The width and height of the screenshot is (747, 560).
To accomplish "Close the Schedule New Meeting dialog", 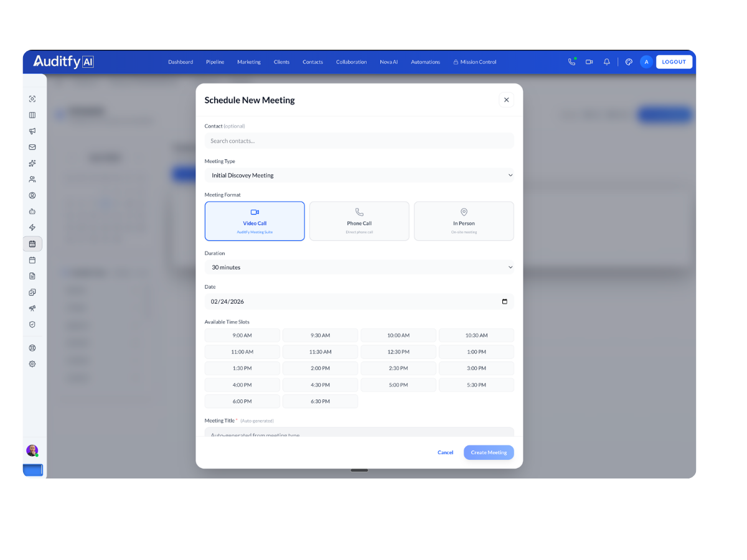I will 506,100.
